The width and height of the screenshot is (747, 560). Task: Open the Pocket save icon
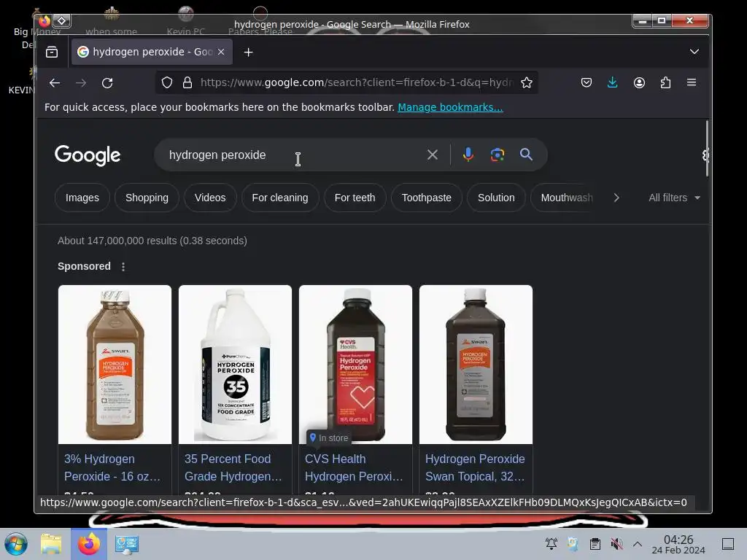587,83
